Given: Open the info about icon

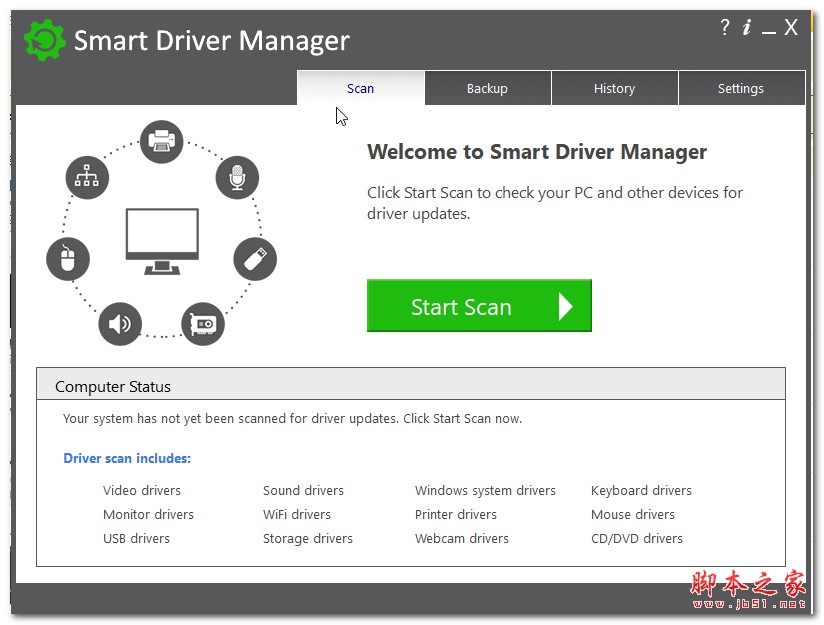Looking at the screenshot, I should [747, 28].
